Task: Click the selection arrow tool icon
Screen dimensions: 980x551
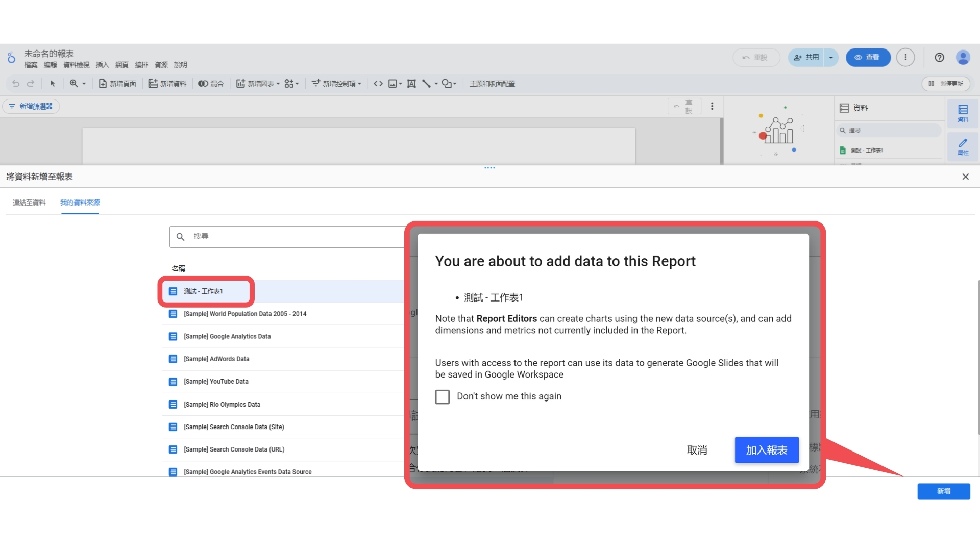Action: (52, 84)
